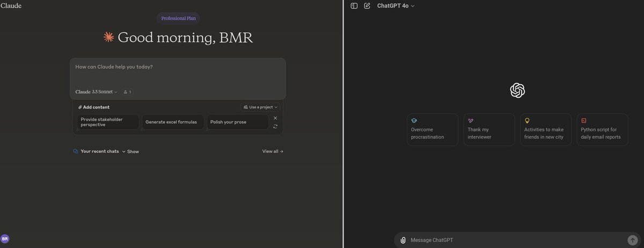
Task: Select 'Thank my interviewer' card
Action: [x=489, y=129]
